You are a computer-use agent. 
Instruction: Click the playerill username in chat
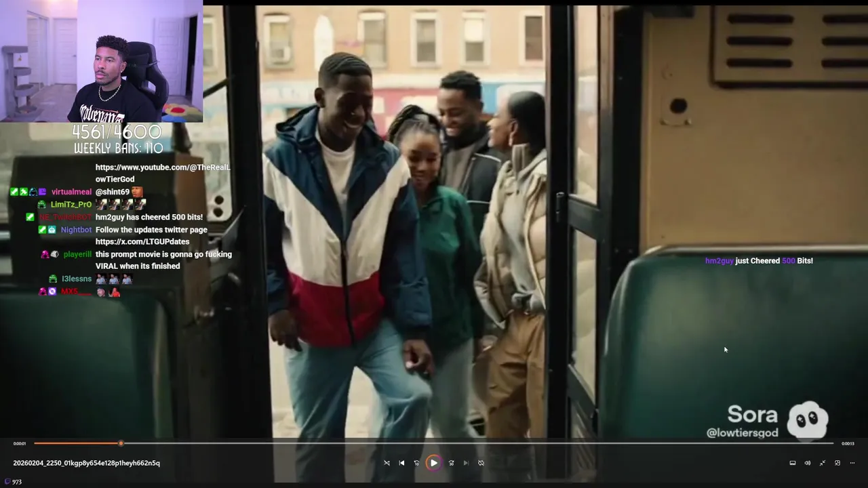(77, 254)
